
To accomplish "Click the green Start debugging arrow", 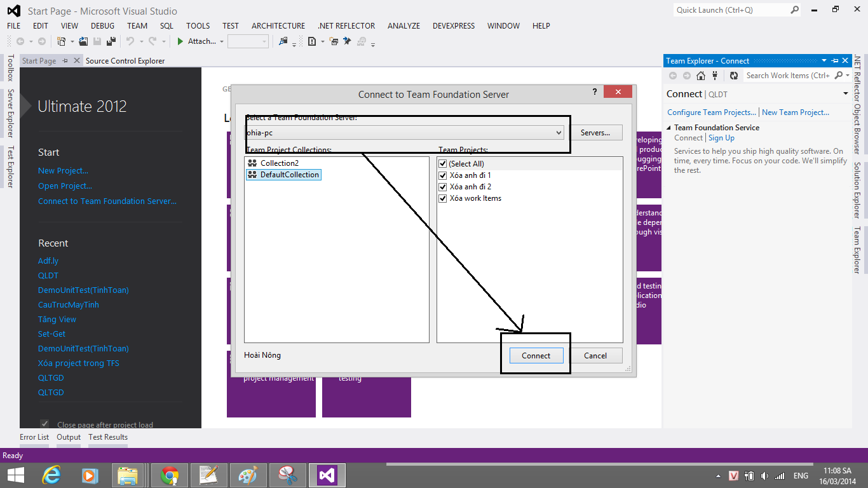I will 180,41.
